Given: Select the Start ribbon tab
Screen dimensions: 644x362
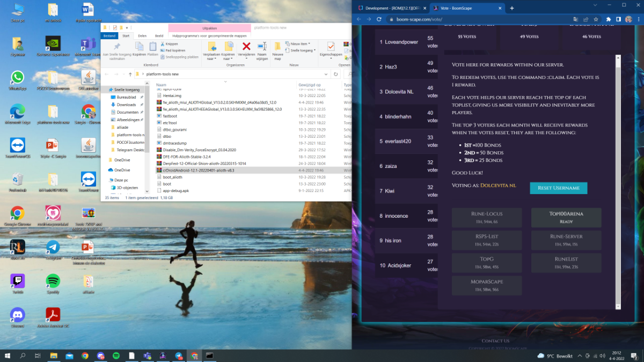Looking at the screenshot, I should pos(126,36).
